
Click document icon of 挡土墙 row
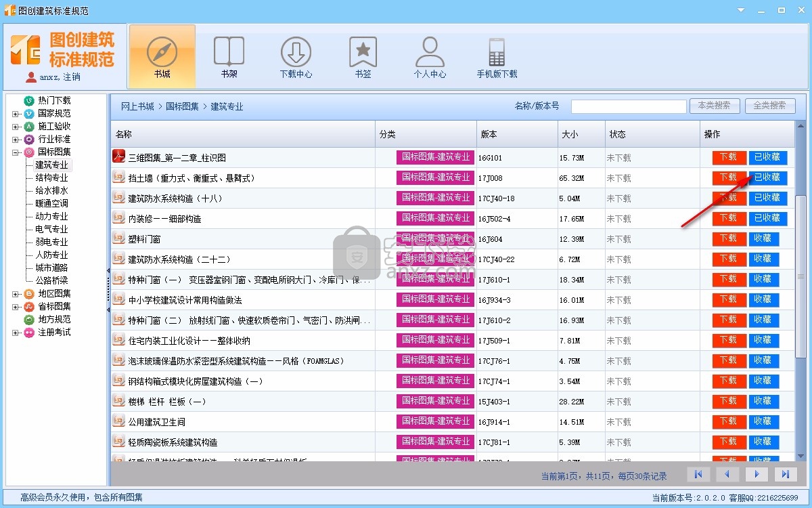[x=118, y=177]
